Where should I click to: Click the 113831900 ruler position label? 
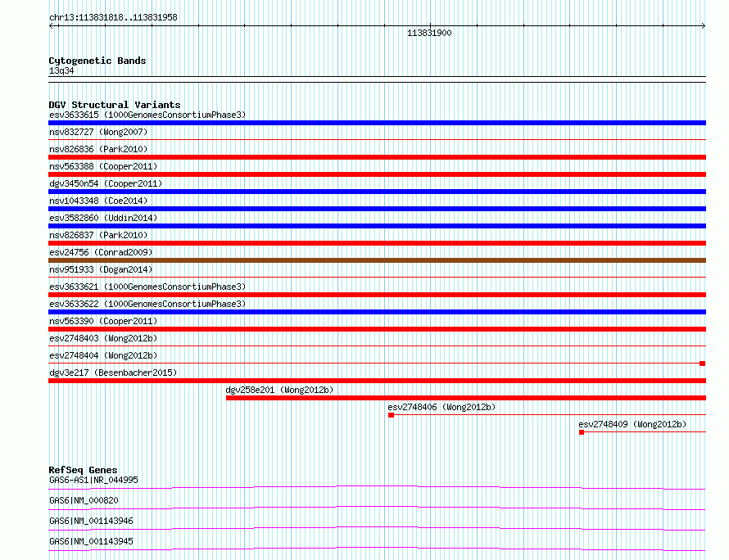point(429,33)
